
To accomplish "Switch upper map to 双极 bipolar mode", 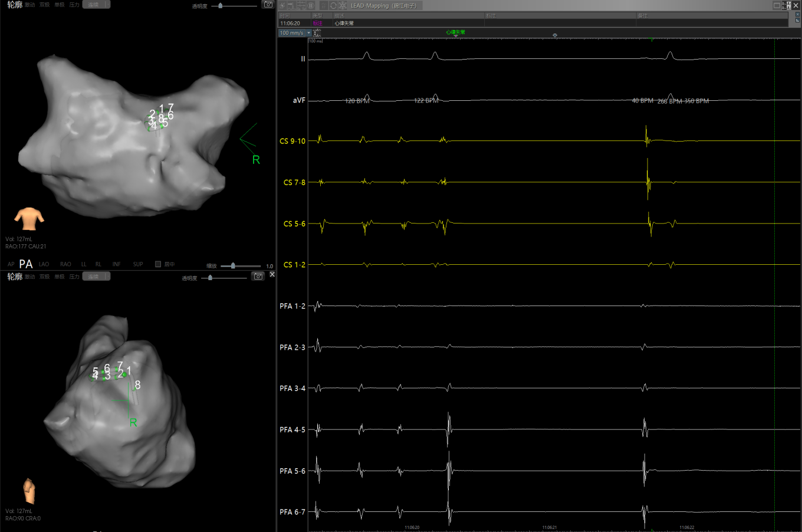I will pos(44,5).
